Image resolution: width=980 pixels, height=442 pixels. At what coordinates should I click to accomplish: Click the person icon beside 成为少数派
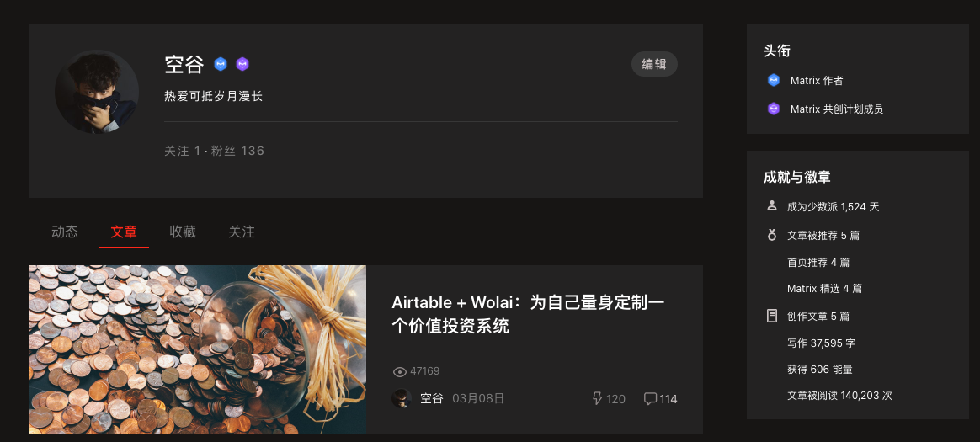pyautogui.click(x=772, y=205)
